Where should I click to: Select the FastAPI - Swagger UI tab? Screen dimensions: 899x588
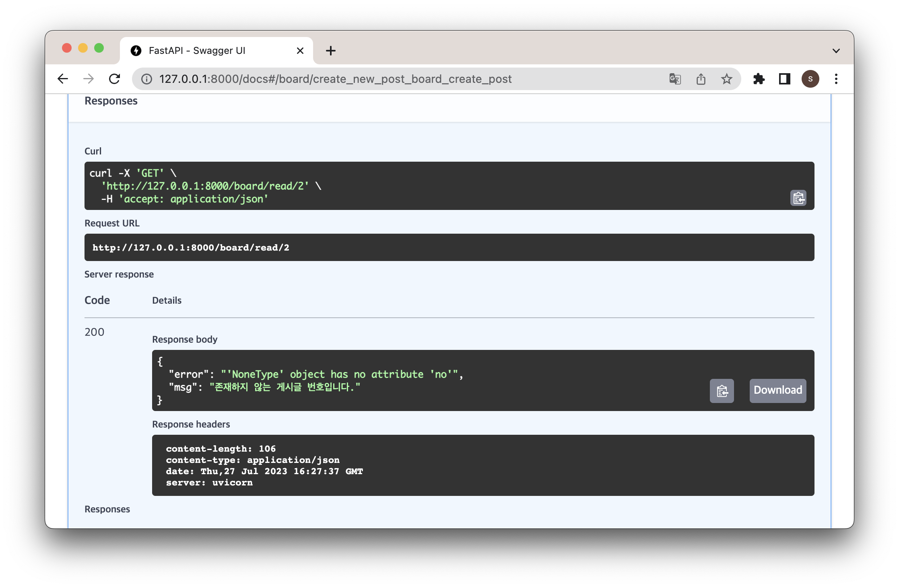pyautogui.click(x=197, y=51)
